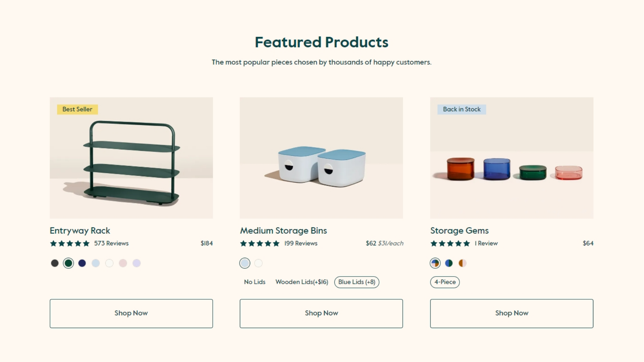Select the 4-Piece option for Storage Gems
644x362 pixels.
(x=445, y=282)
